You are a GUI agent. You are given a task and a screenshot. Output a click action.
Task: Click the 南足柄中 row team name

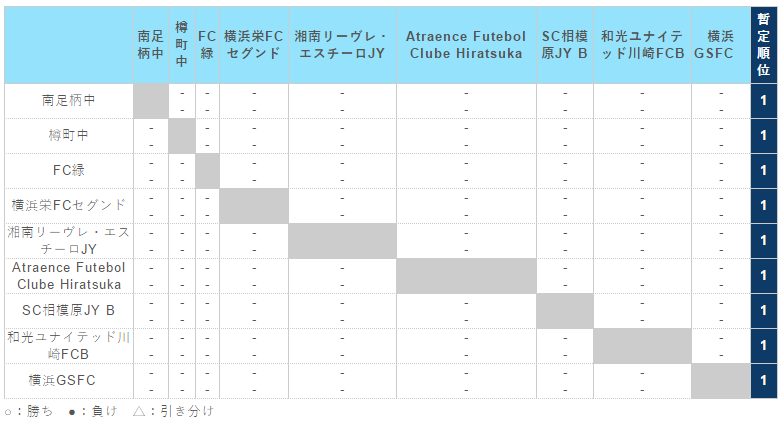pos(69,100)
